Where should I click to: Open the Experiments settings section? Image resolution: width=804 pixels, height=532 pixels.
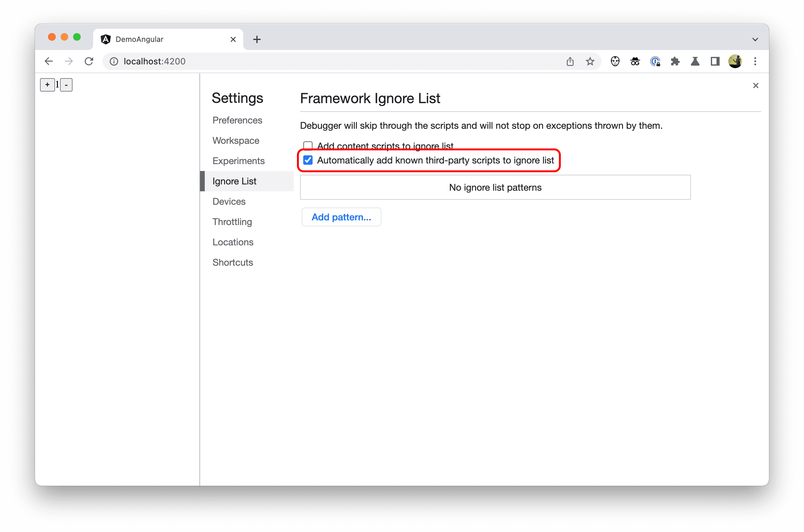pyautogui.click(x=238, y=160)
